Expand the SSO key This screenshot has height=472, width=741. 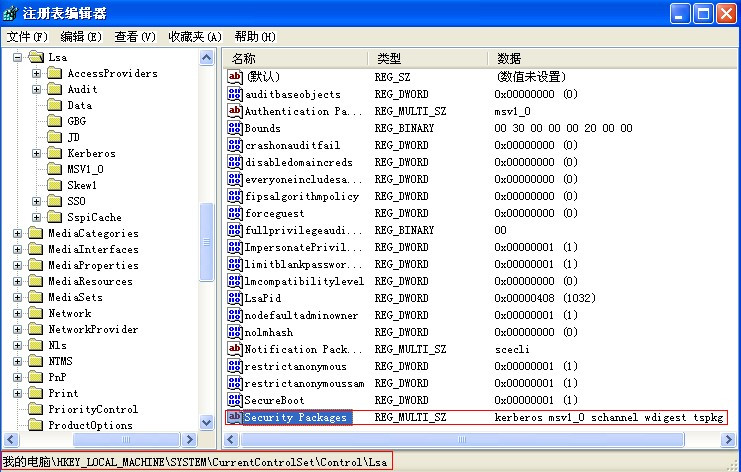coord(36,202)
